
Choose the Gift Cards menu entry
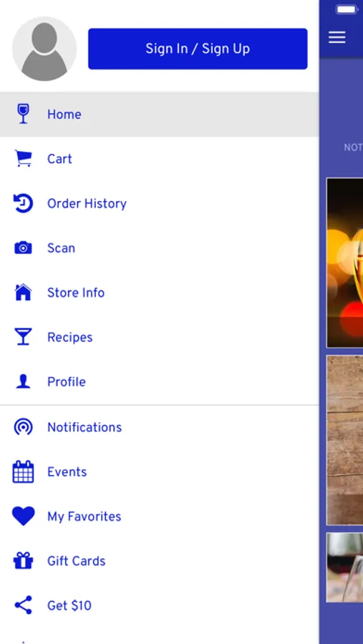tap(160, 560)
